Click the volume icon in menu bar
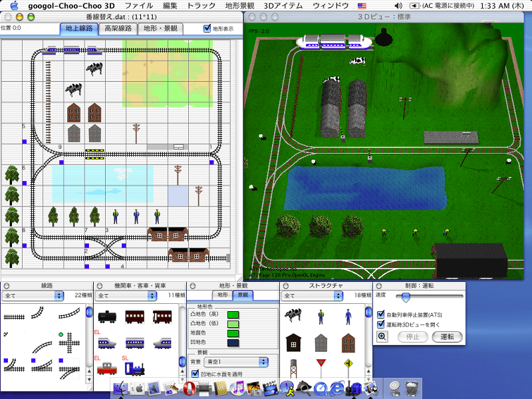This screenshot has width=532, height=399. click(x=398, y=5)
